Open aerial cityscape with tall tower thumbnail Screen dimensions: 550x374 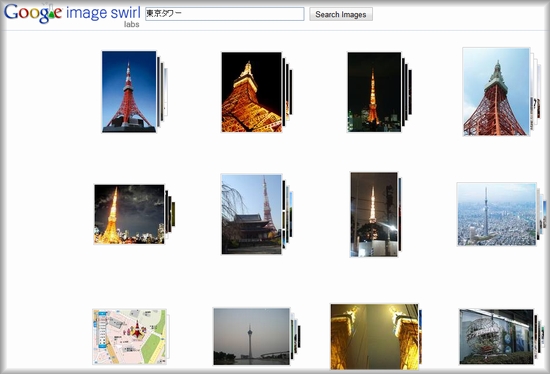coord(497,214)
